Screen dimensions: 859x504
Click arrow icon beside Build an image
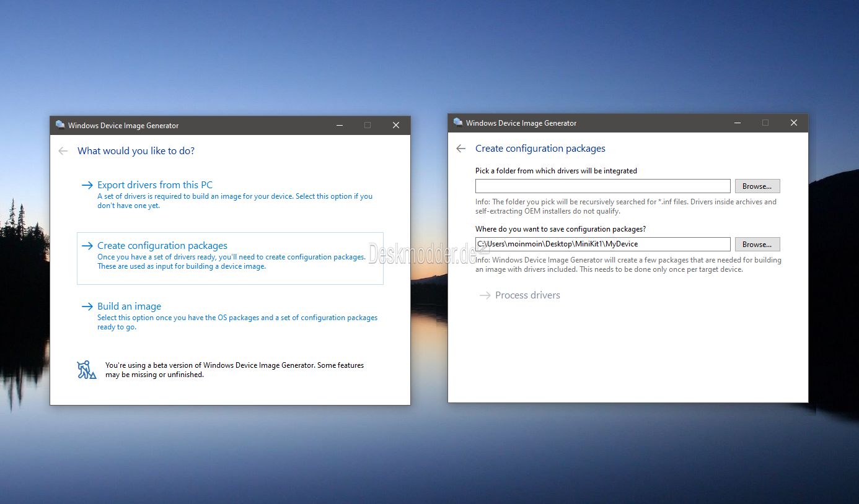87,306
